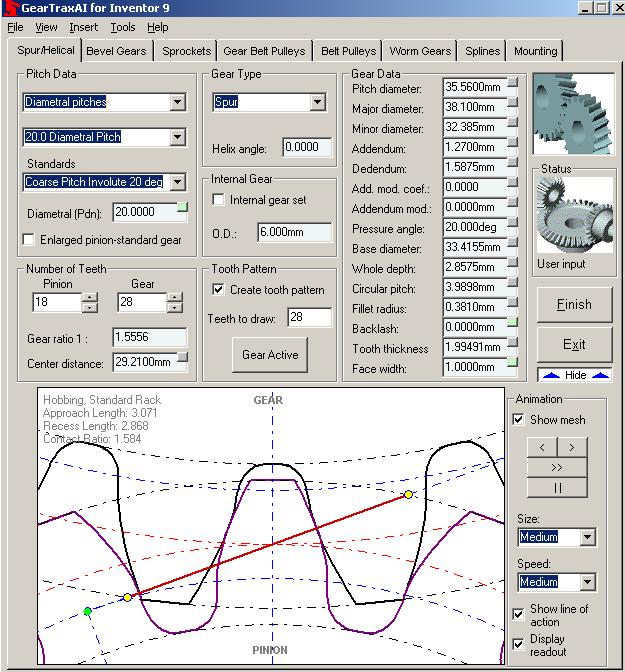Viewport: 625px width, 672px height.
Task: Decrease Pinion teeth count with down arrow
Action: (x=89, y=307)
